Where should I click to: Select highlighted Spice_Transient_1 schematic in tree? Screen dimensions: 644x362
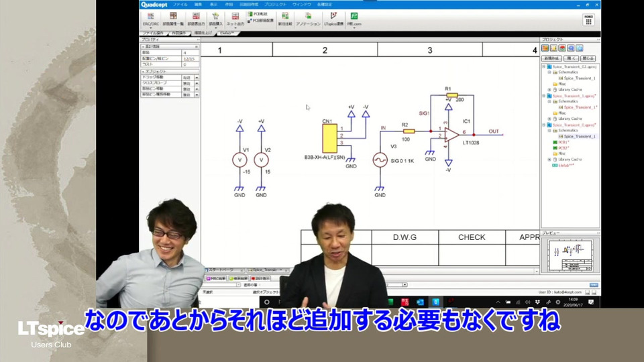[577, 136]
